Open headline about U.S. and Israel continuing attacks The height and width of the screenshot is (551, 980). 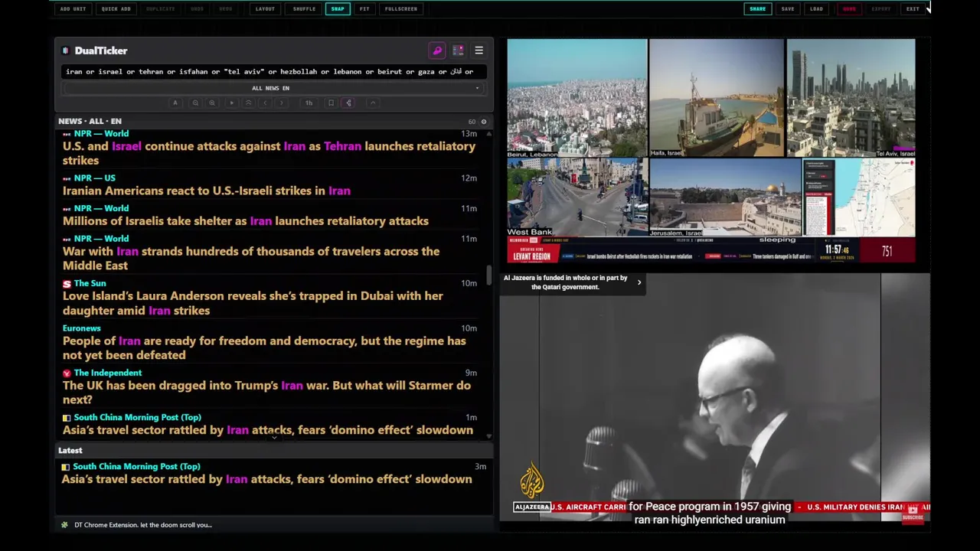pos(269,153)
